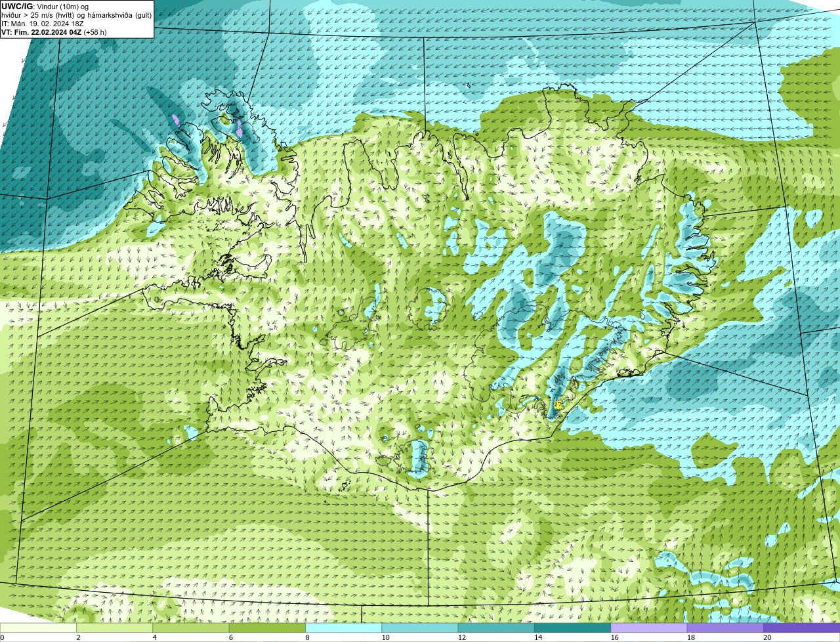
Task: Click the above 20 m/s dark purple swatch
Action: 802,628
